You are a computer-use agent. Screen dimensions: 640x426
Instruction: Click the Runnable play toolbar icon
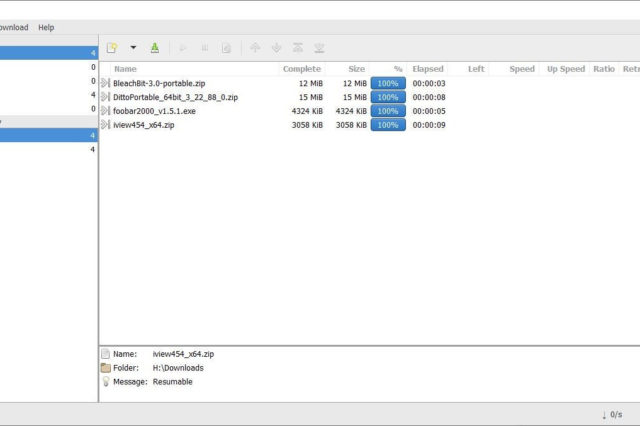tap(183, 48)
